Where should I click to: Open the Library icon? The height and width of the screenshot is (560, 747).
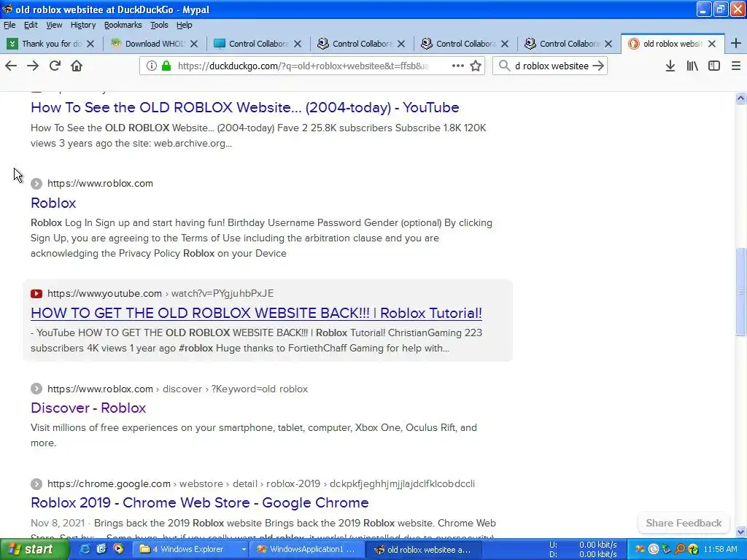692,66
